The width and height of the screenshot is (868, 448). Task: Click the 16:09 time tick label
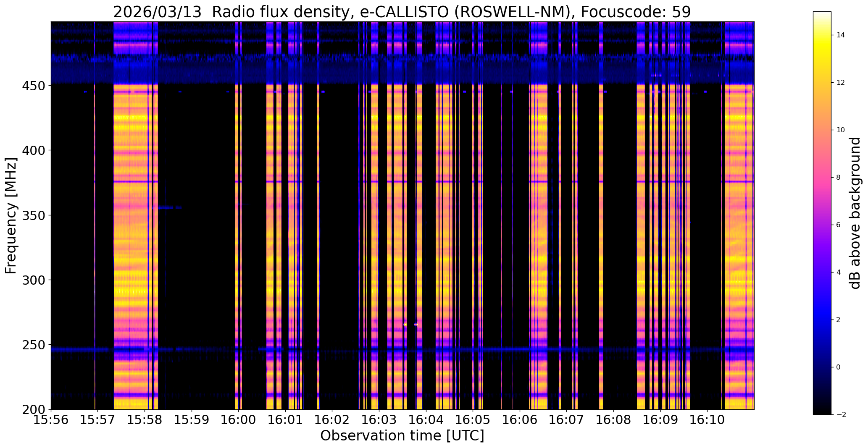(x=660, y=419)
